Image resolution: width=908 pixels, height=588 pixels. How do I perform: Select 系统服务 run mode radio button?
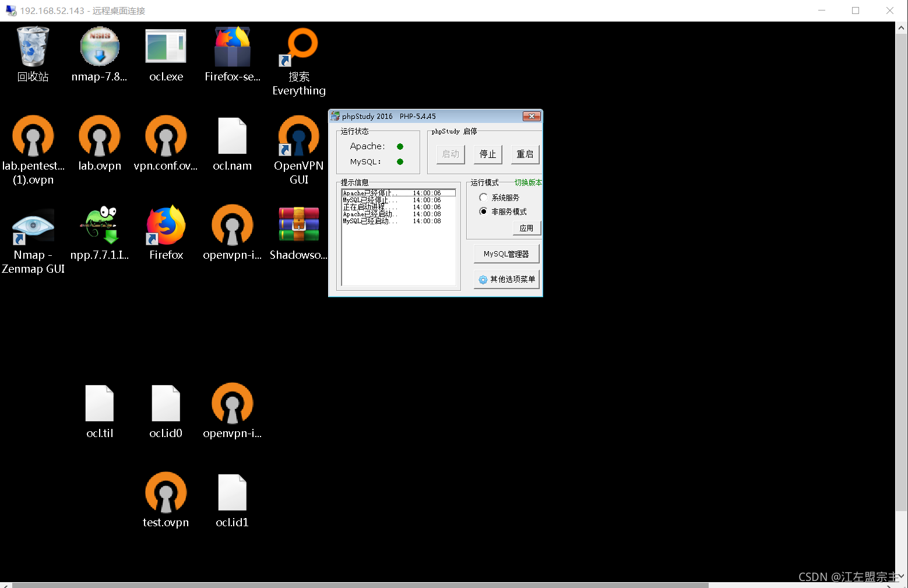499,198
